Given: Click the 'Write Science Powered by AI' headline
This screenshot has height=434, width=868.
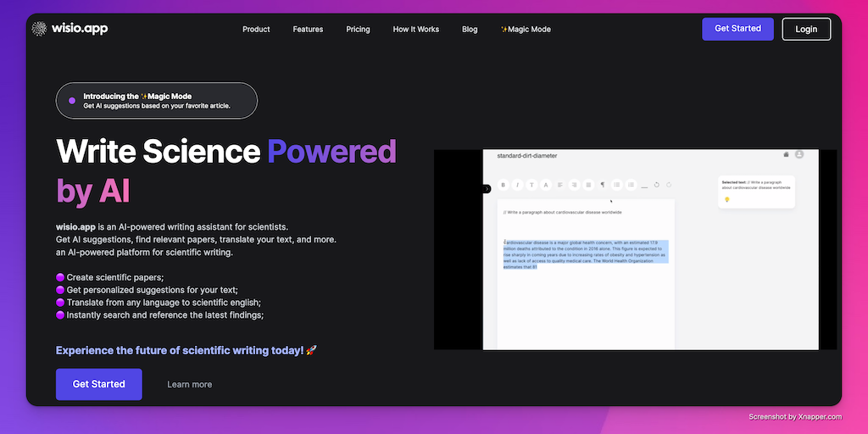Looking at the screenshot, I should coord(226,171).
